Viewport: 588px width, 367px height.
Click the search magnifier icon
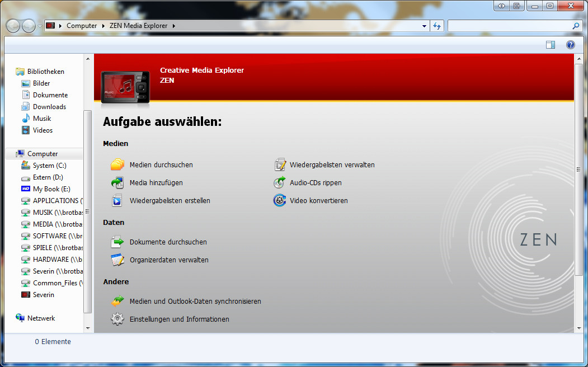pos(576,26)
